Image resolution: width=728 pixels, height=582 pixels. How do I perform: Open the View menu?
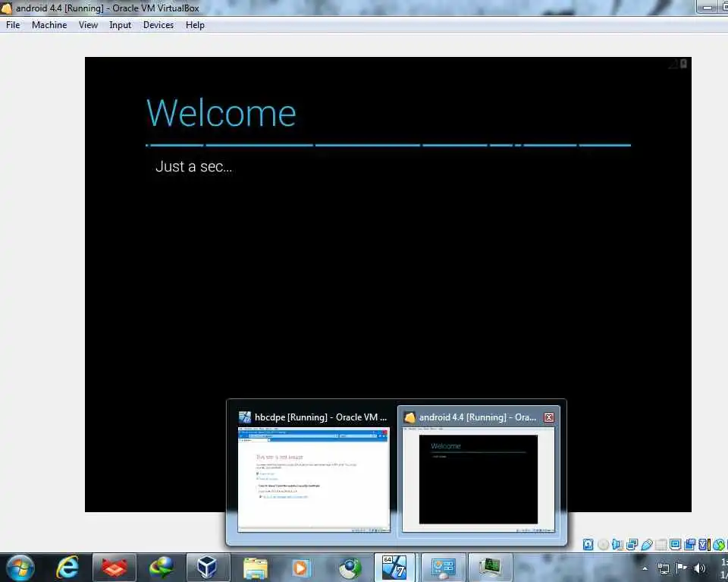pos(88,25)
